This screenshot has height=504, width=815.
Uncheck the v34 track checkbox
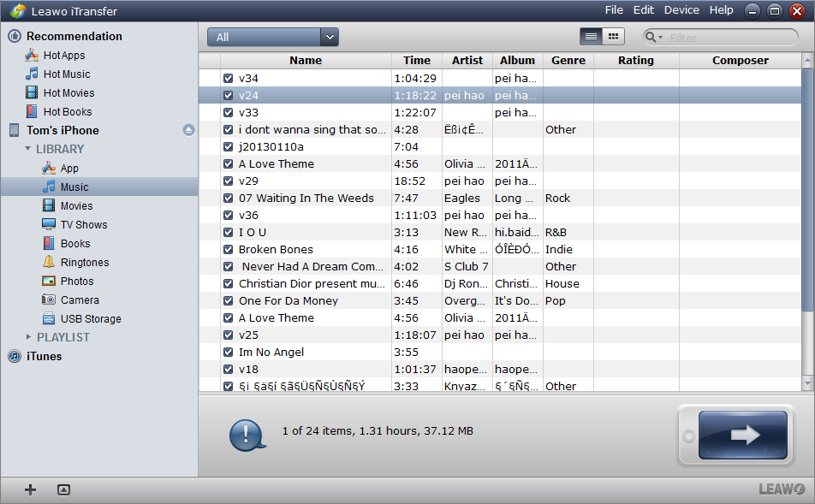pos(229,78)
